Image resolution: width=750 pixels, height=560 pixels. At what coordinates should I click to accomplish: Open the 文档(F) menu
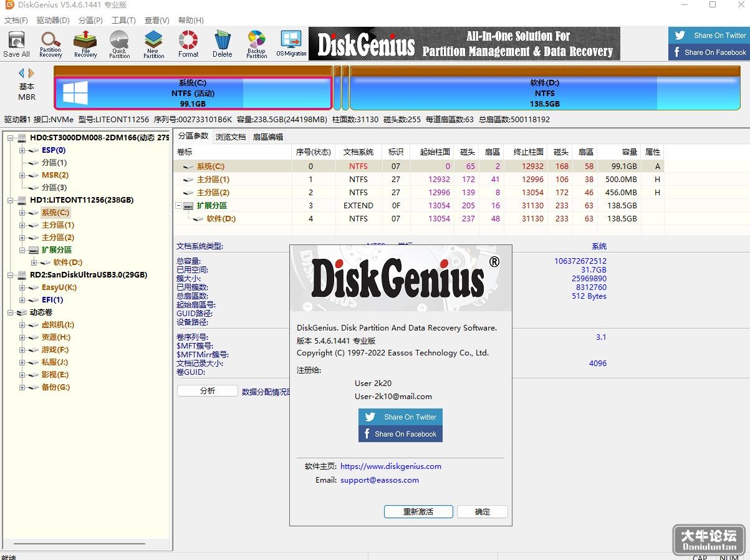point(16,20)
